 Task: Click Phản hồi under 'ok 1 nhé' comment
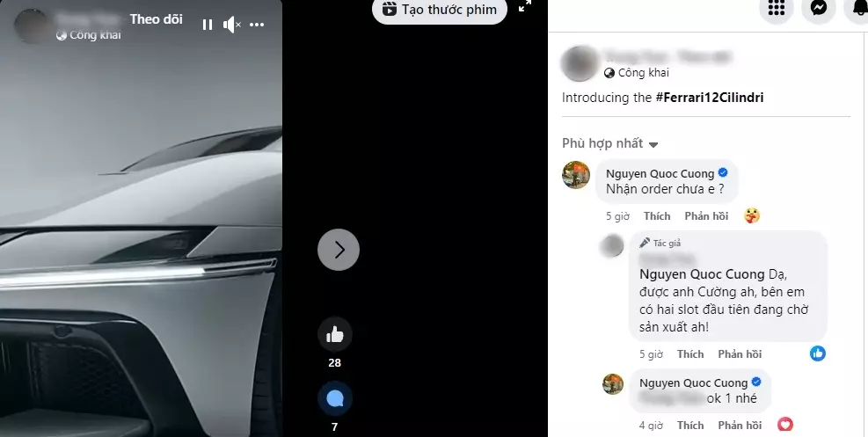coord(740,426)
